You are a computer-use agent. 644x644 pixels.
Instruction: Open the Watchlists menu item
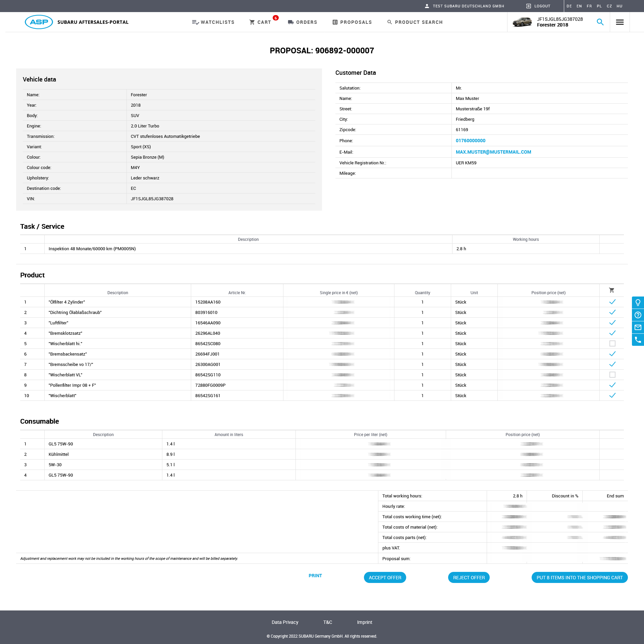213,22
